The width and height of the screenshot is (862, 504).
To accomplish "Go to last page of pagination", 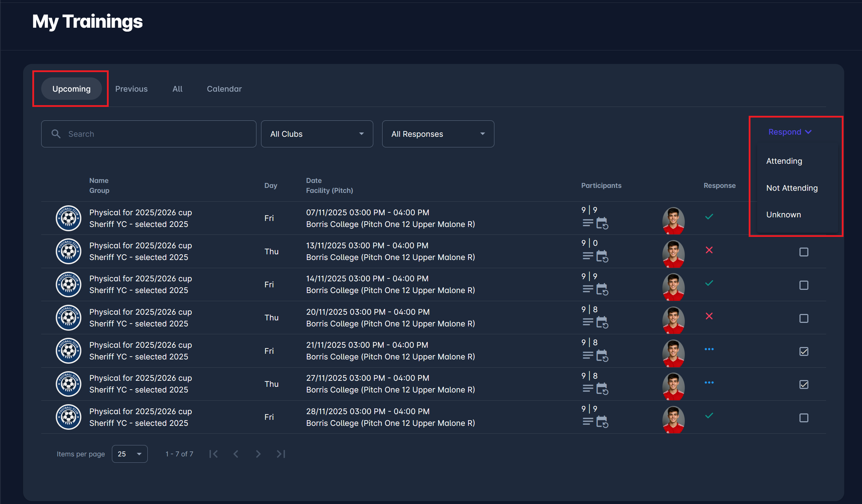I will (281, 454).
